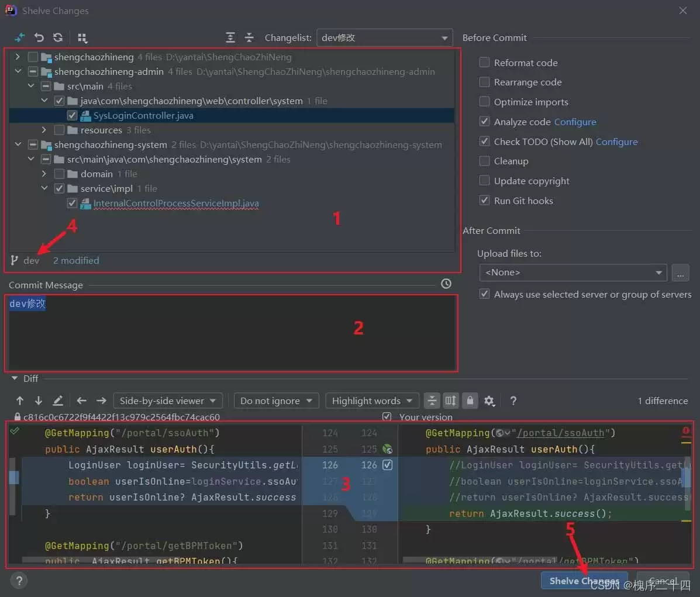Open the Changelist dropdown

pos(384,38)
